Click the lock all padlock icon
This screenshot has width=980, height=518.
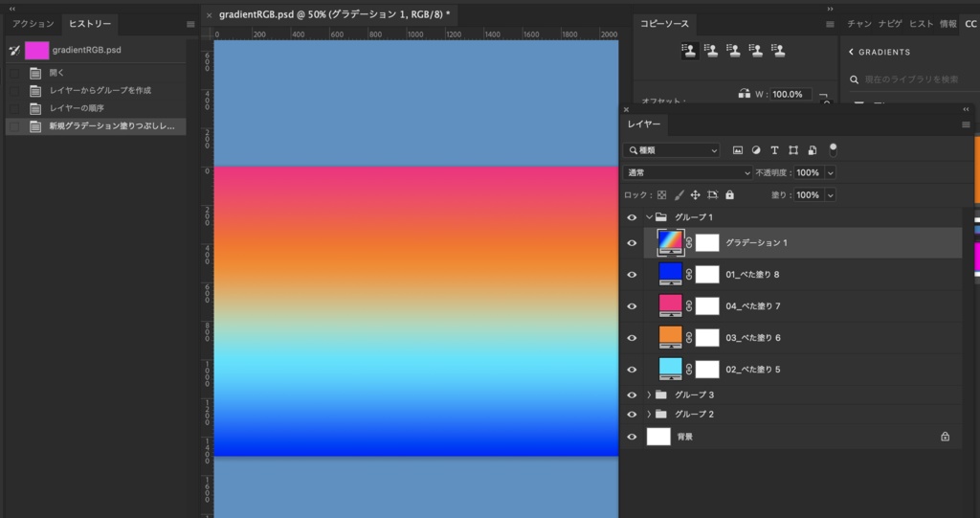click(729, 195)
